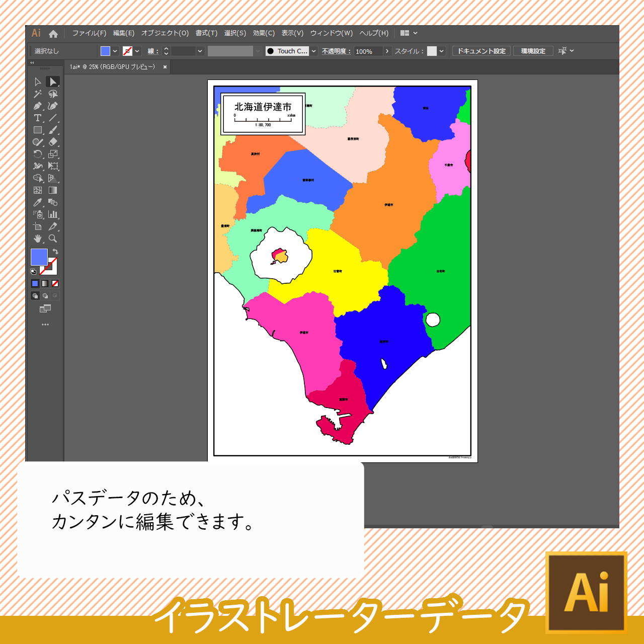Image resolution: width=644 pixels, height=644 pixels.
Task: Select the Symbol Sprayer tool
Action: pyautogui.click(x=38, y=214)
